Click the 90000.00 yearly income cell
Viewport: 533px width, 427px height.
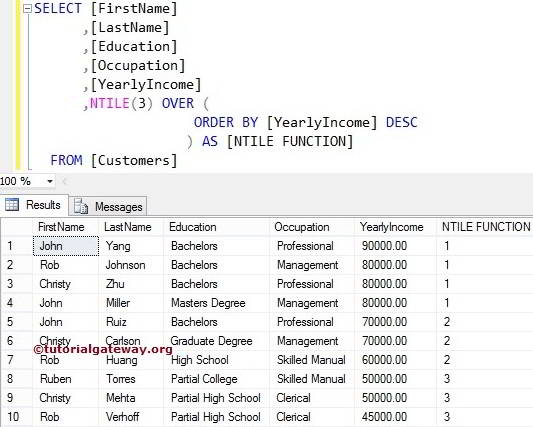click(395, 246)
